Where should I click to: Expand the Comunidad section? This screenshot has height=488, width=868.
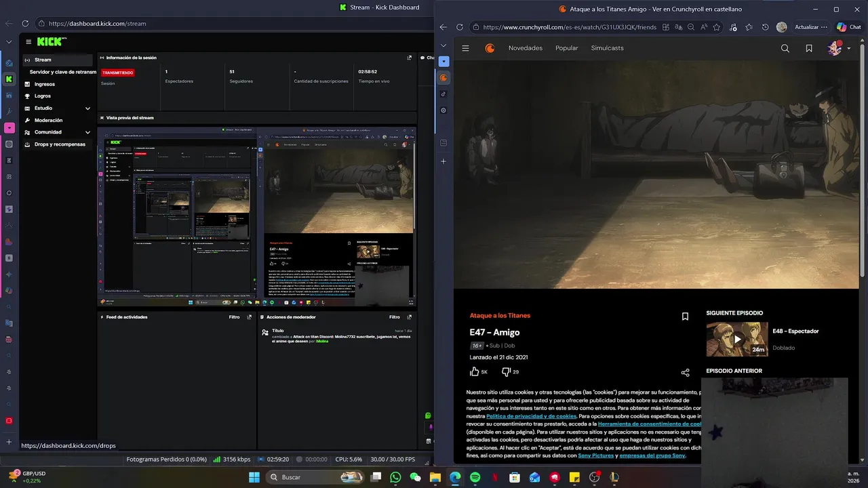point(87,132)
